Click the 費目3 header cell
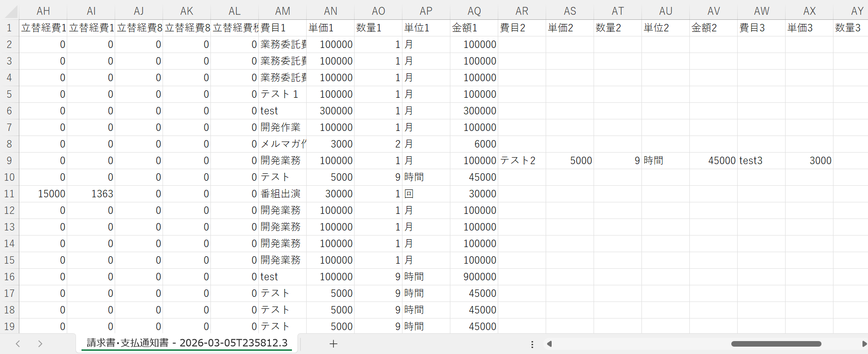 [x=762, y=28]
